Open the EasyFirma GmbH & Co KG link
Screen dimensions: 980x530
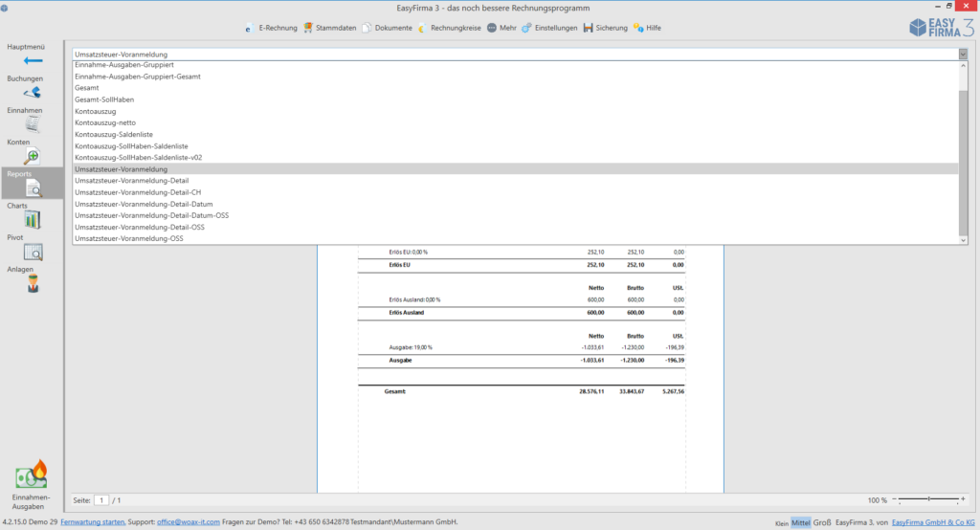pos(933,522)
